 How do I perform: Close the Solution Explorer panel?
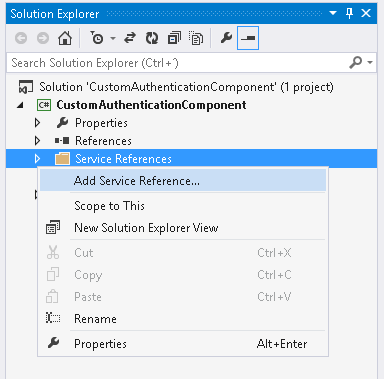coord(366,13)
